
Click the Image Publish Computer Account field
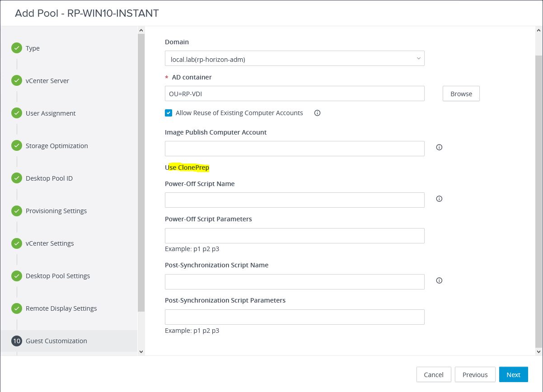295,149
